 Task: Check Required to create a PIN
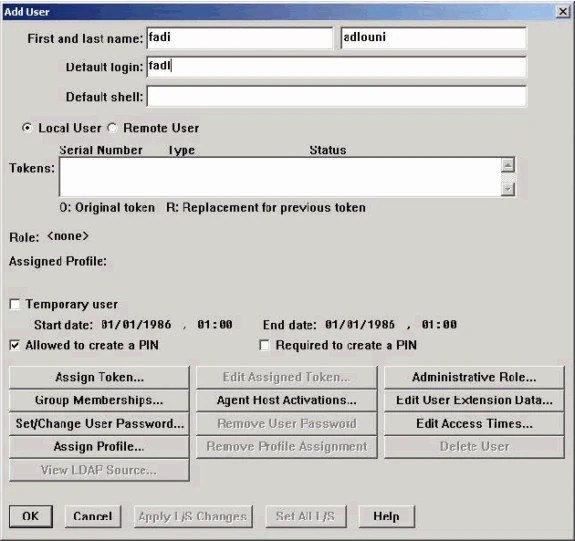[264, 345]
